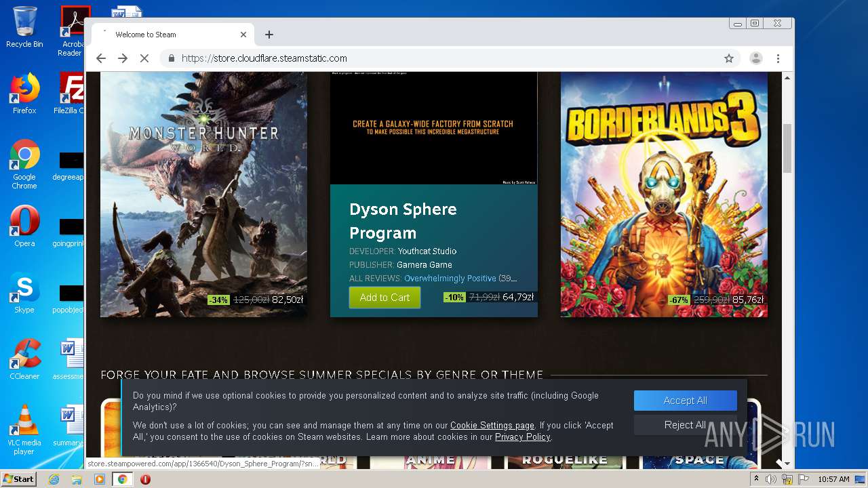Open the Dyson Sphere Program title
Image resolution: width=868 pixels, height=488 pixels.
[x=403, y=221]
